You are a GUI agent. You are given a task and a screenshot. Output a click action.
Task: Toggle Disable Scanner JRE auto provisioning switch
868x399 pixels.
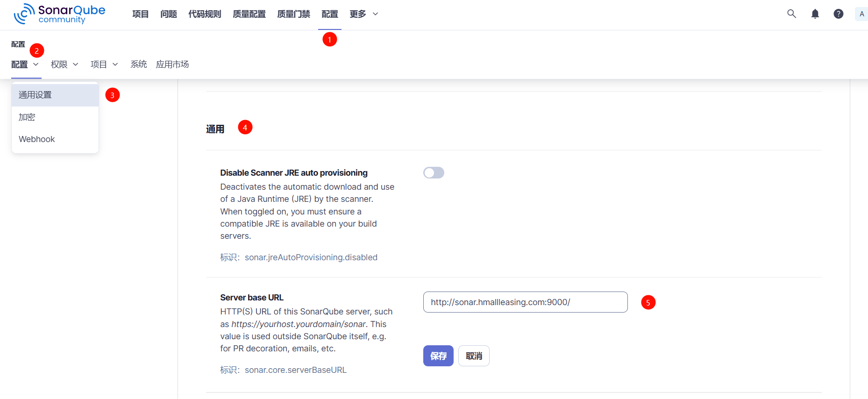point(434,173)
